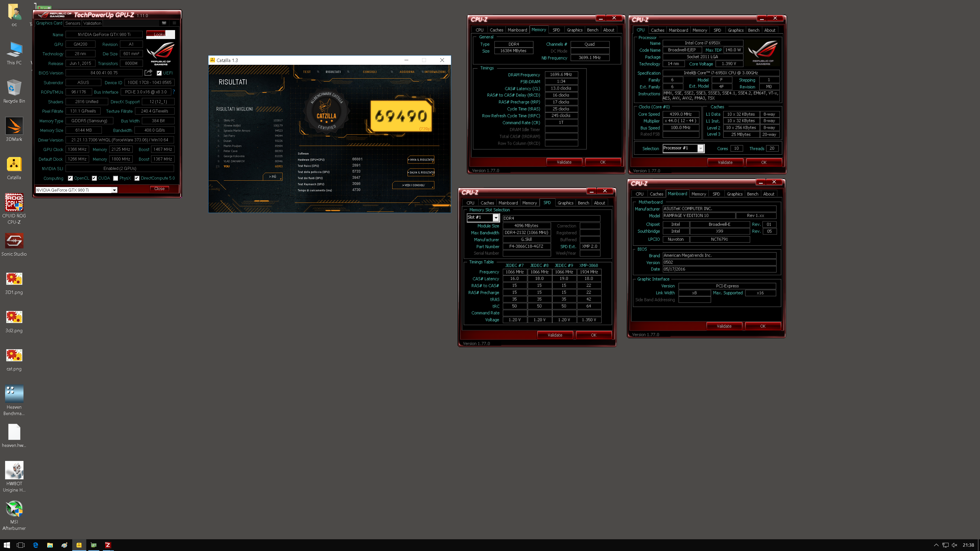Open File Explorer from taskbar

tap(50, 545)
